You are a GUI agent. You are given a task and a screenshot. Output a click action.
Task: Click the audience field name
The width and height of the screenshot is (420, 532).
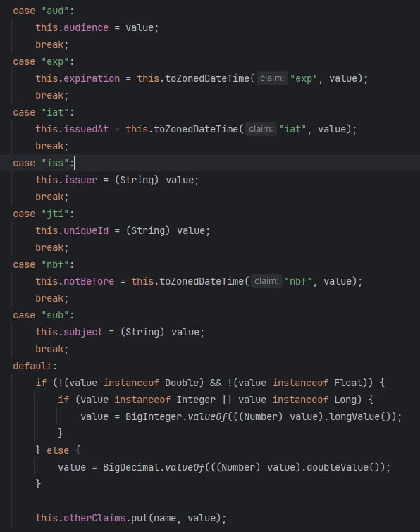(x=86, y=27)
